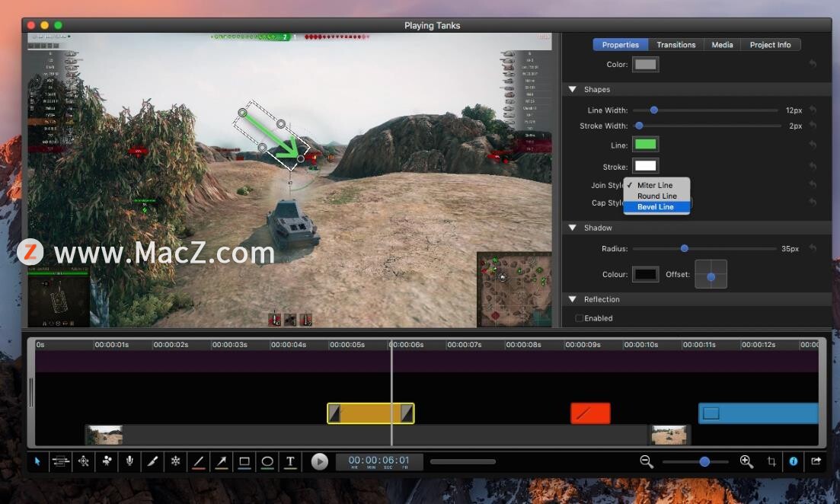
Task: Reset the shadow Radius value
Action: (x=813, y=248)
